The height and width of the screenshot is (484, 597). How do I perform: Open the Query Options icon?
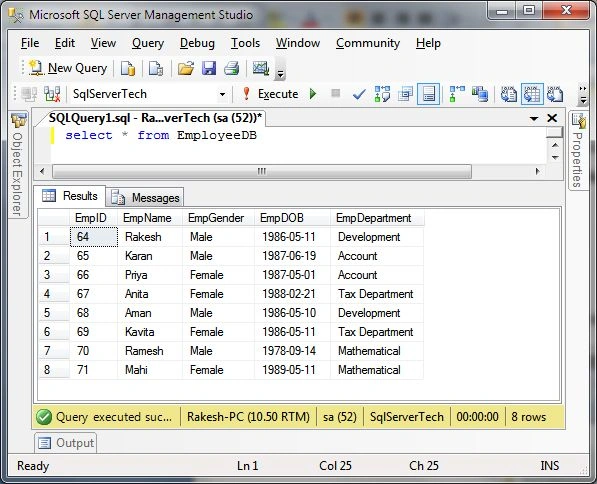[x=405, y=94]
